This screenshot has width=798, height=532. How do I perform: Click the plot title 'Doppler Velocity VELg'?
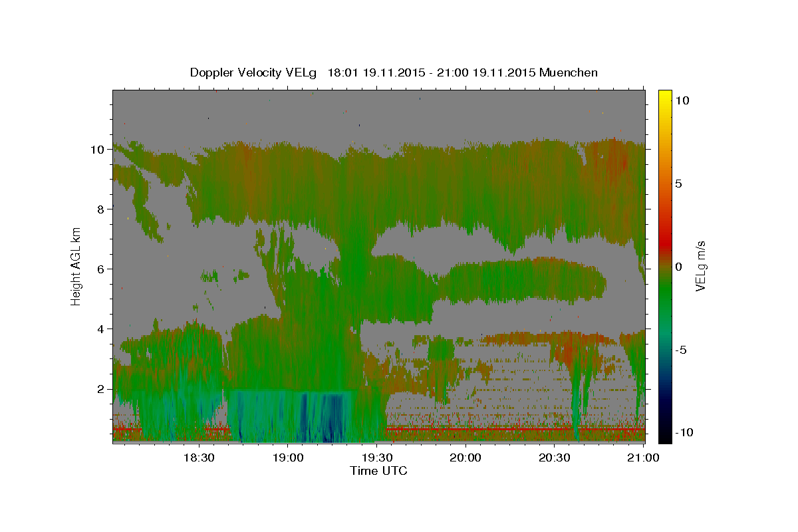pos(253,72)
